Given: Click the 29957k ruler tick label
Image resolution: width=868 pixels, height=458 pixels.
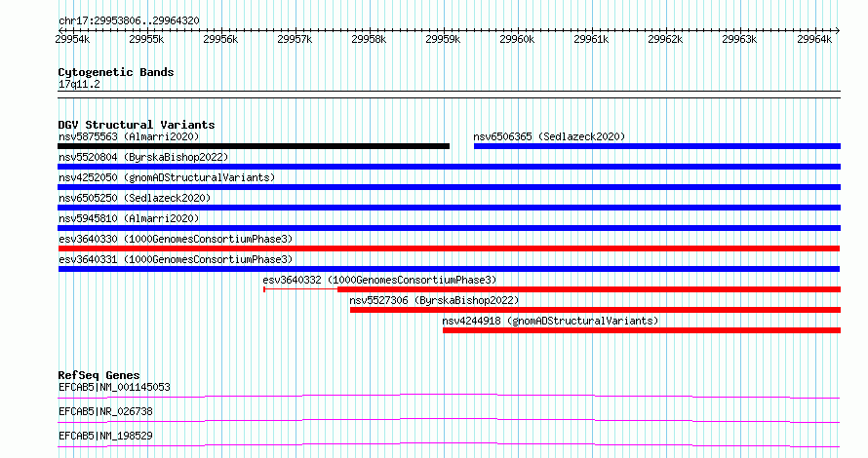Looking at the screenshot, I should 295,39.
